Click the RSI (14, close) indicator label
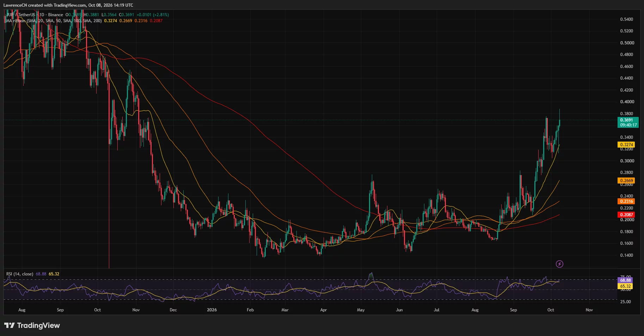This screenshot has height=336, width=644. (20, 274)
